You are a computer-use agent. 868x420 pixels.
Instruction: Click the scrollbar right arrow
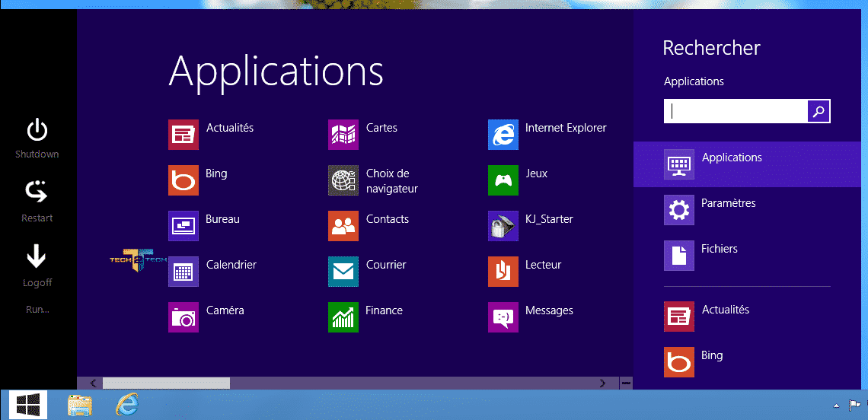click(x=602, y=383)
